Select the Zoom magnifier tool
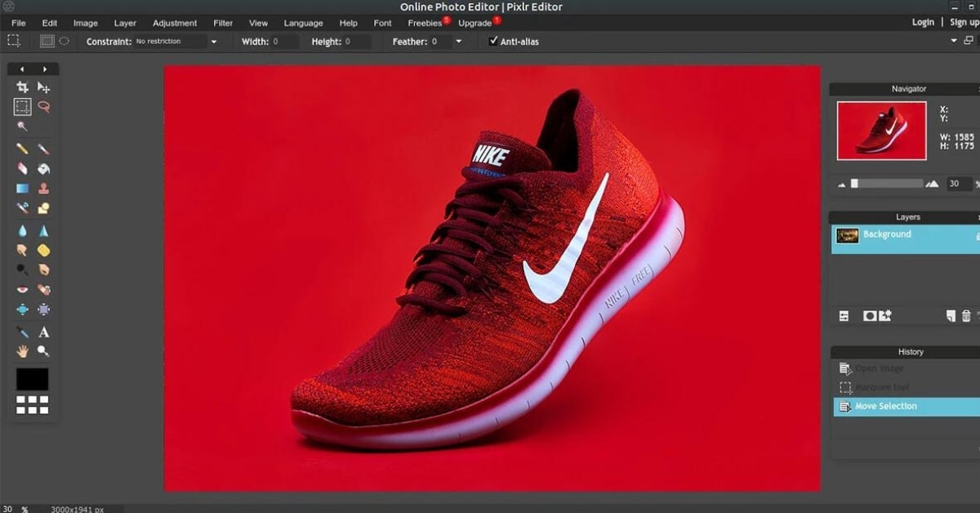The image size is (980, 513). pos(43,351)
